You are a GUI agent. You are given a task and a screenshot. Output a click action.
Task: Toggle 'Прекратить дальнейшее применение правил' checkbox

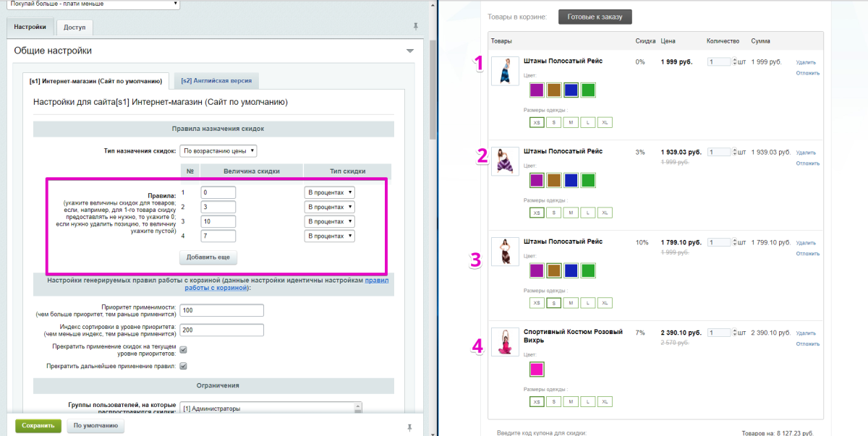click(x=183, y=366)
